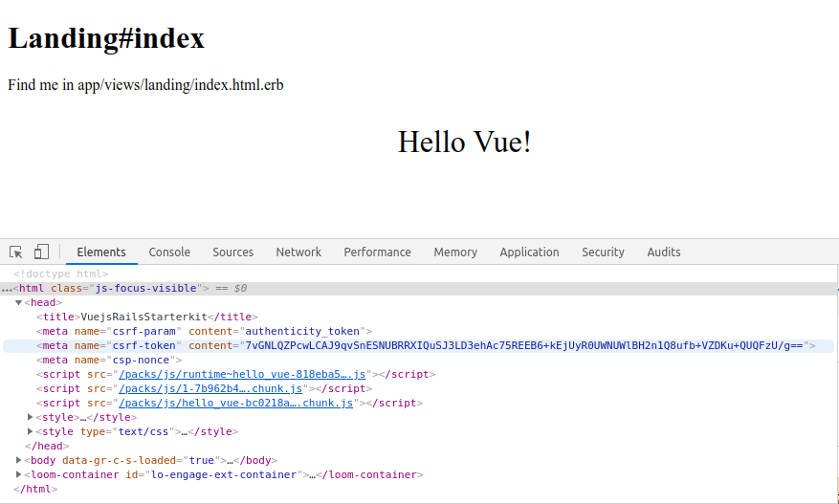Open the Application tab
The image size is (839, 504).
(529, 252)
